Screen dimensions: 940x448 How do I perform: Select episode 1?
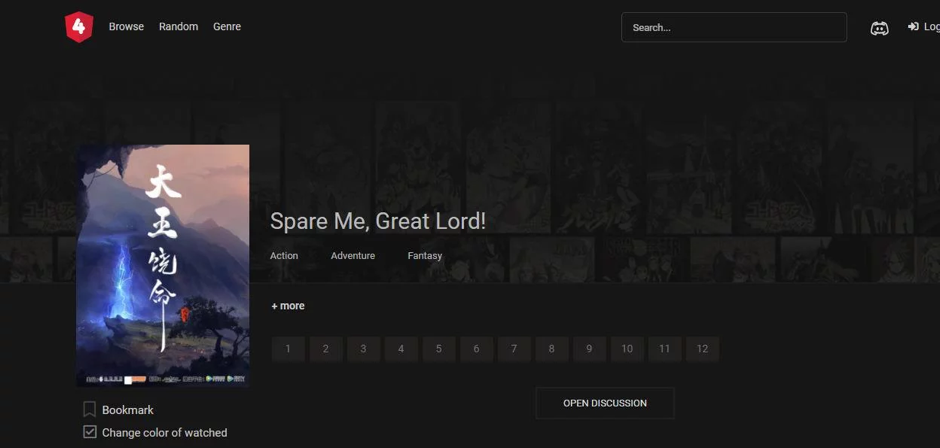(x=288, y=349)
